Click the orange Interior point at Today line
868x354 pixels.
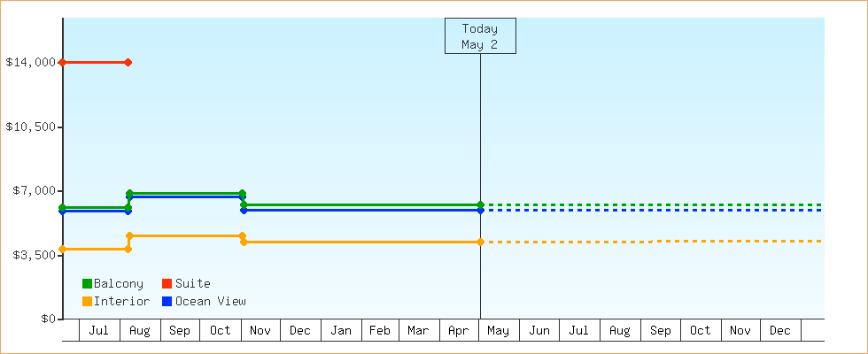pyautogui.click(x=480, y=242)
